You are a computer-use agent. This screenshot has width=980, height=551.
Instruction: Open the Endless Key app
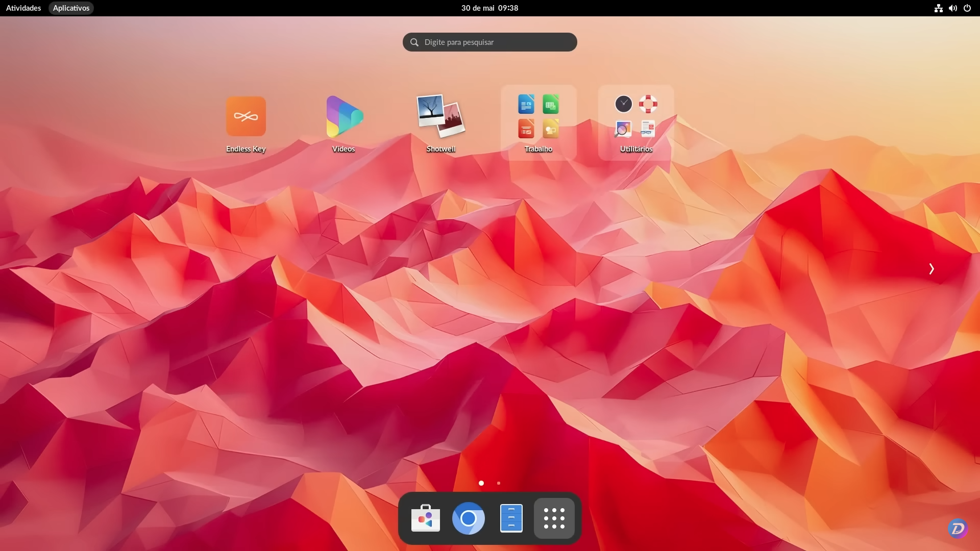246,116
